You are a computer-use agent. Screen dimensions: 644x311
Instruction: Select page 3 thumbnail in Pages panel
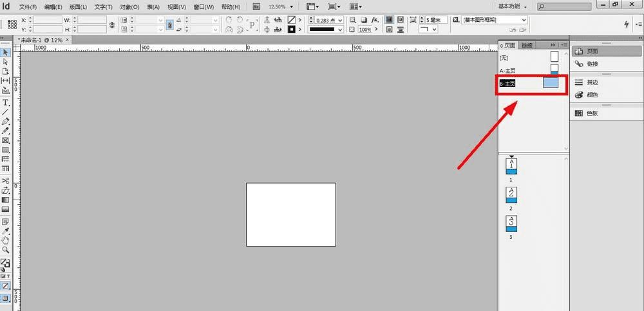tap(511, 223)
